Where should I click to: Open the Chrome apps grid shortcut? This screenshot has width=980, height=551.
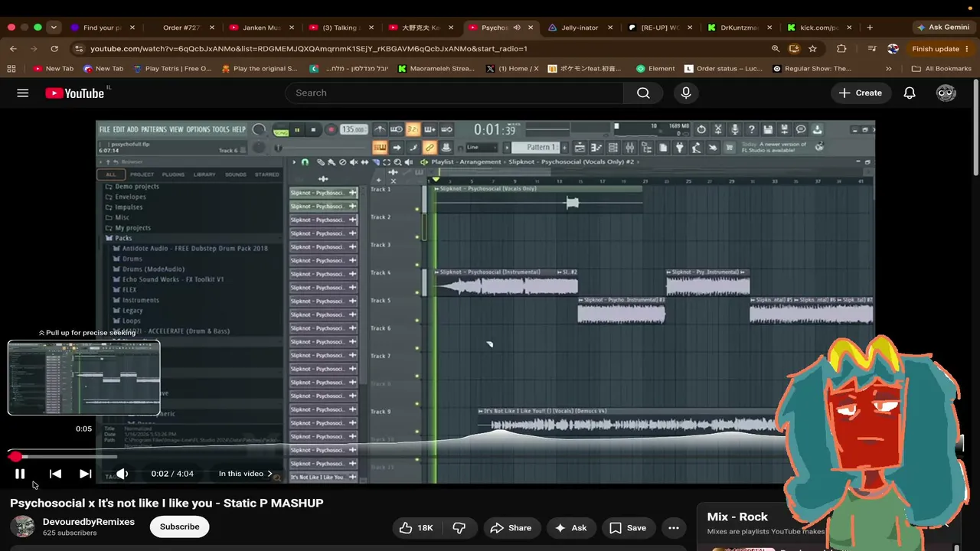pos(11,68)
